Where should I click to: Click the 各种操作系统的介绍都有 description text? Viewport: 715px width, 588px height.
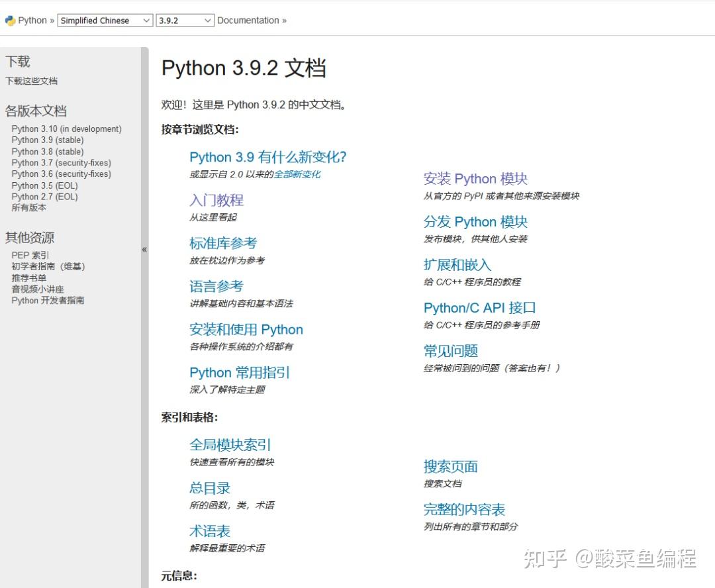(241, 347)
